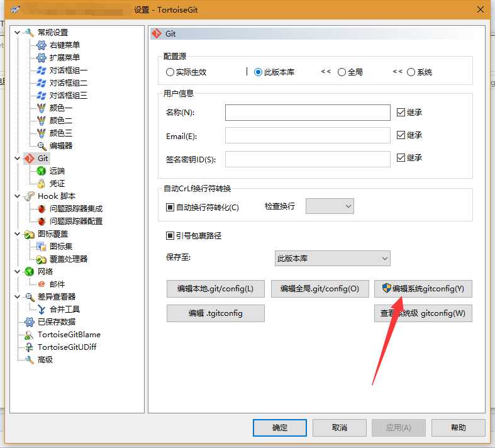Click the Email input field
Viewport: 495px width, 448px height.
click(x=308, y=135)
